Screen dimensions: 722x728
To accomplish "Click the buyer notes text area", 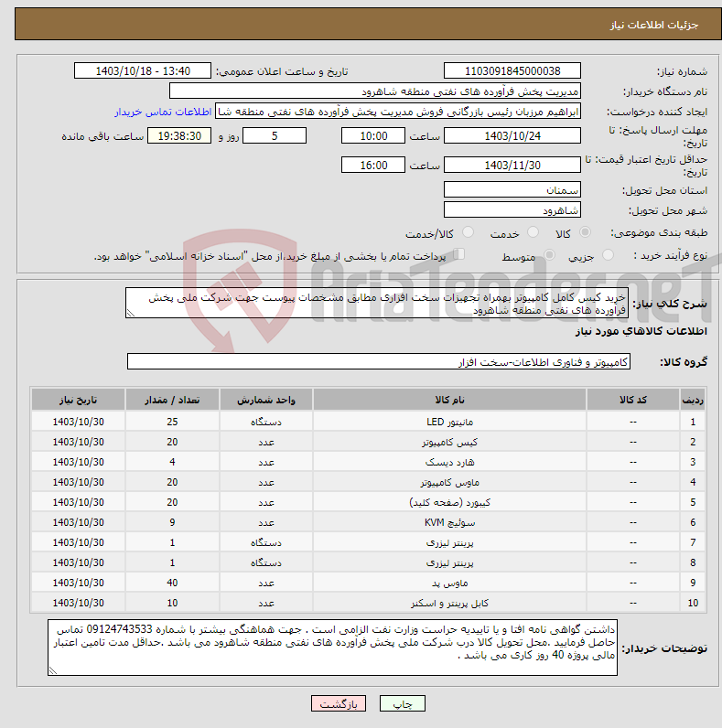I will [333, 648].
